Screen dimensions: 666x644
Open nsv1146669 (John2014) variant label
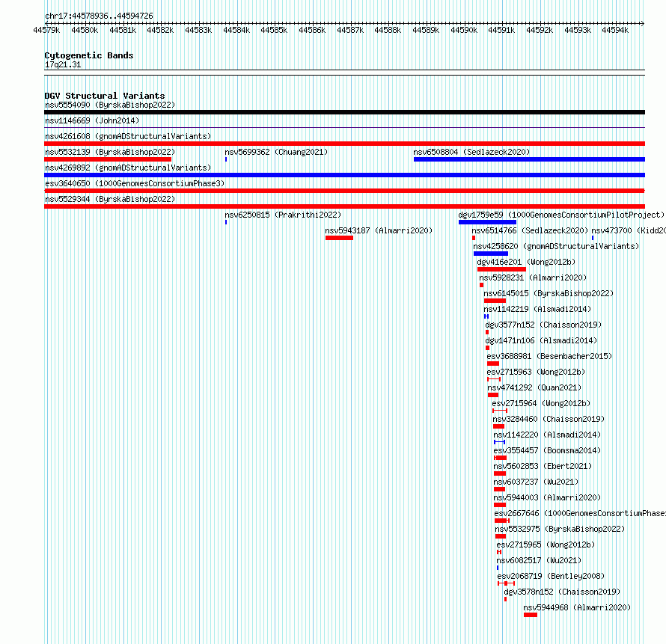coord(92,120)
